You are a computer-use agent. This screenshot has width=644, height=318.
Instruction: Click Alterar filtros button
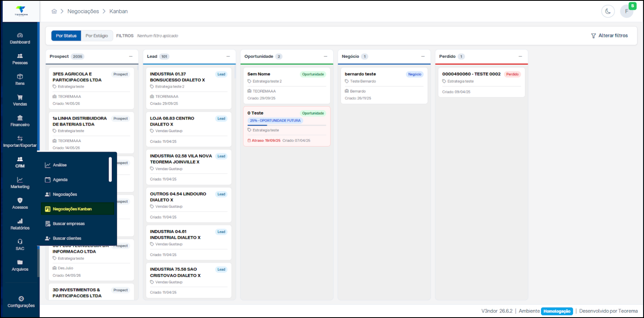609,36
